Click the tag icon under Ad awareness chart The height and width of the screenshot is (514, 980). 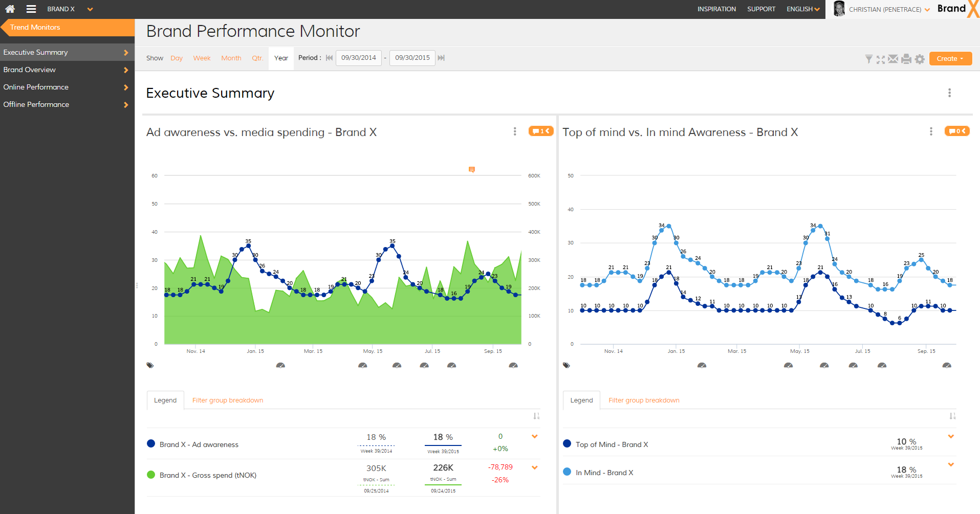tap(150, 365)
